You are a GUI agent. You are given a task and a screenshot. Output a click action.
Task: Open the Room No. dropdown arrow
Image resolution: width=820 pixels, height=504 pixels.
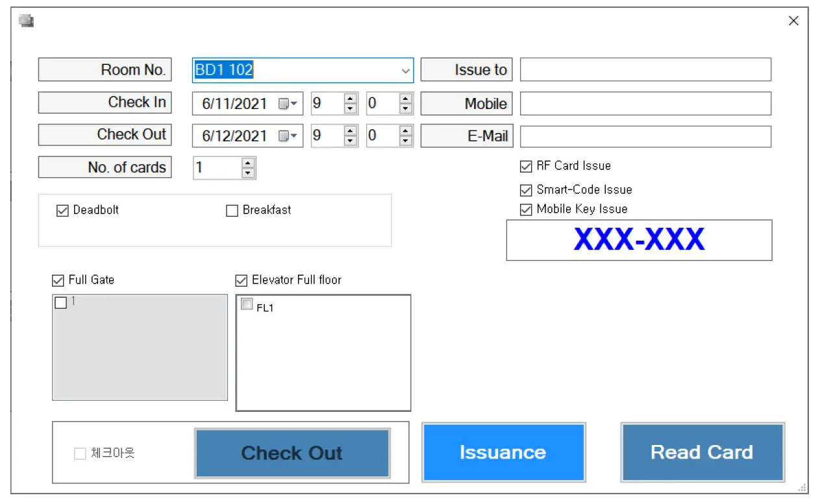coord(406,70)
